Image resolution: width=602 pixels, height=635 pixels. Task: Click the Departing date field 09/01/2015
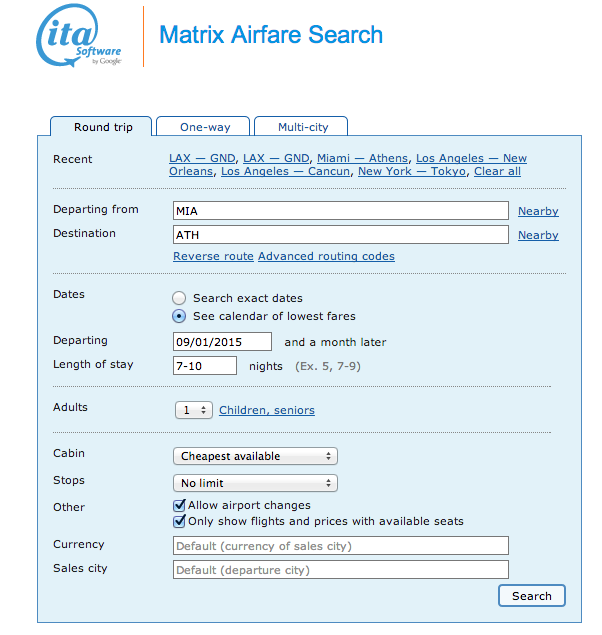click(x=222, y=342)
